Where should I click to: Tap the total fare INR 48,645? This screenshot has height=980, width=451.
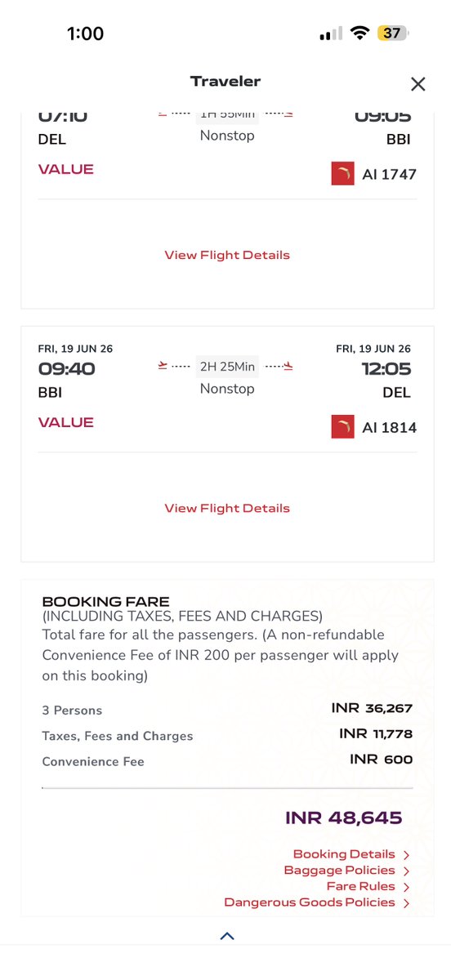tap(344, 817)
